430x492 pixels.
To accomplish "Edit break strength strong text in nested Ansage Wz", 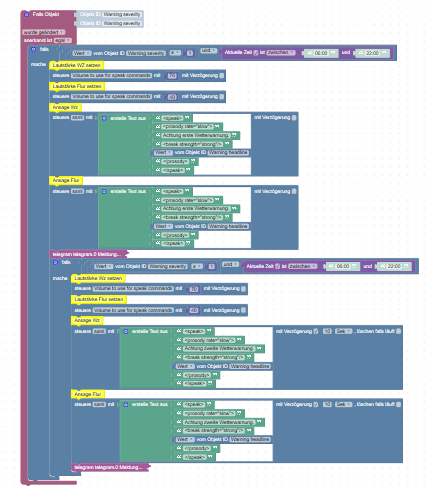I will point(214,357).
